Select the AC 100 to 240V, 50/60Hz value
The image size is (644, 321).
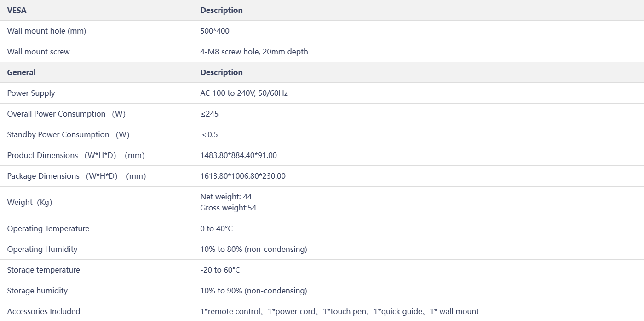(244, 93)
